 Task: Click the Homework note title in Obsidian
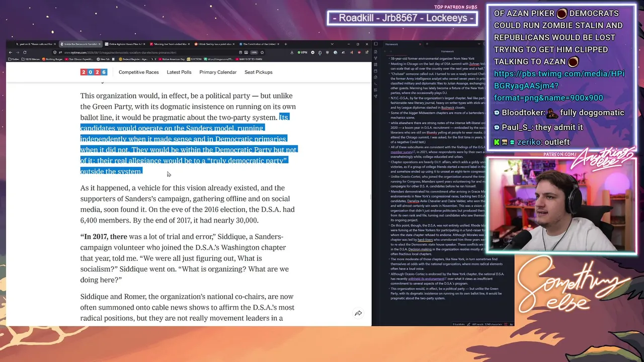(x=447, y=51)
